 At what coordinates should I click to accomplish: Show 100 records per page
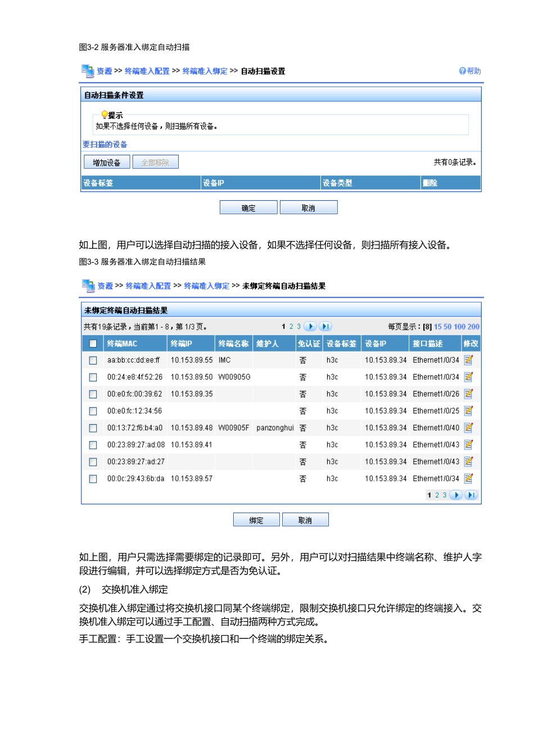pyautogui.click(x=460, y=327)
